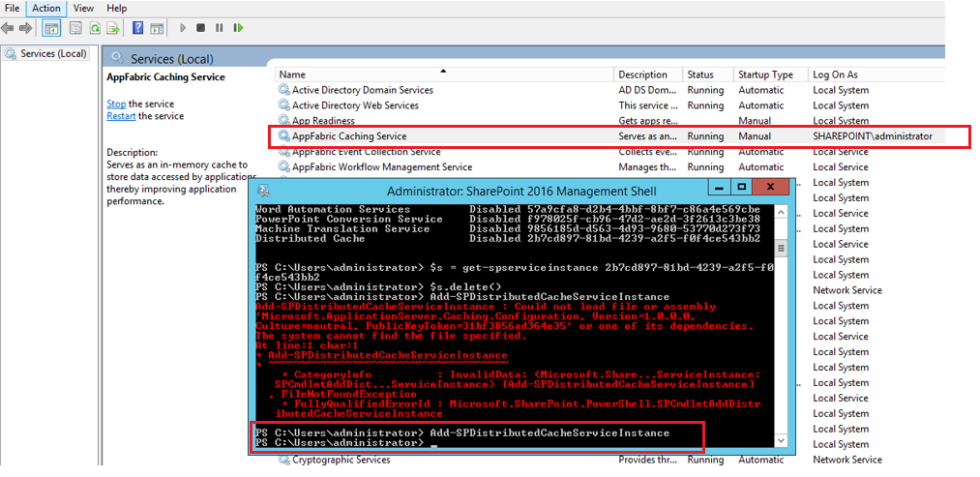
Task: Select AppFabric Event Collection Service name
Action: [367, 152]
